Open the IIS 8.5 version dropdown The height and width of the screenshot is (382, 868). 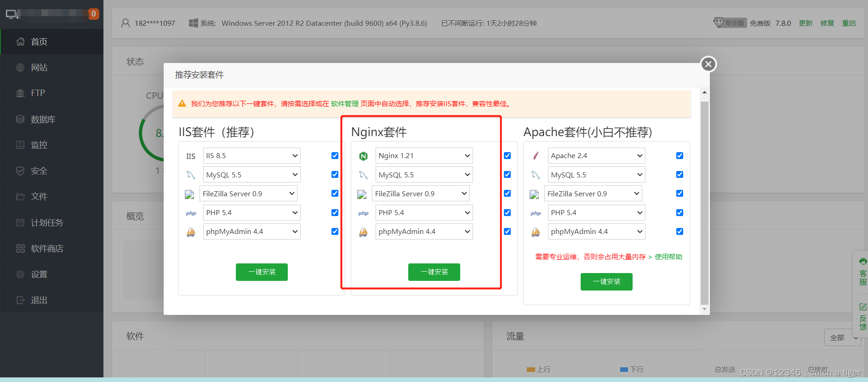[252, 156]
